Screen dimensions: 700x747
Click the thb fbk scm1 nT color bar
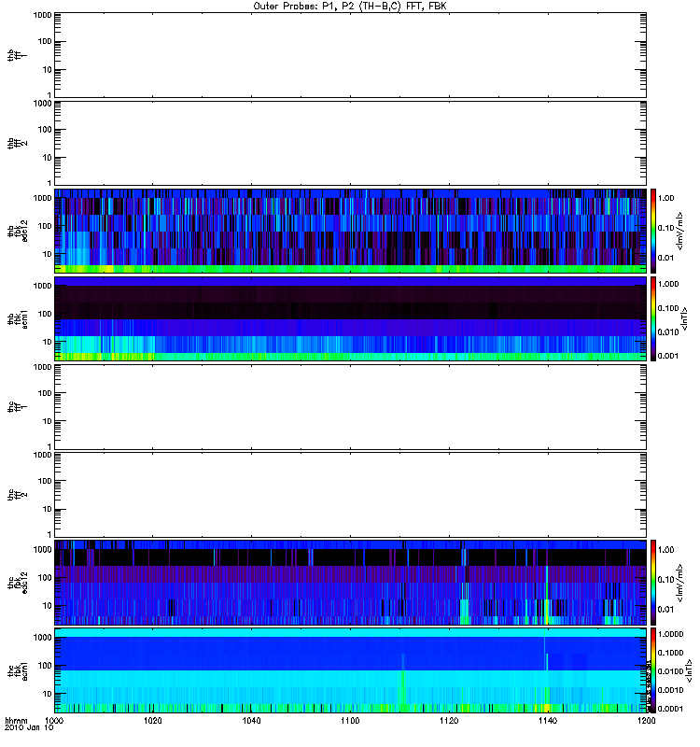pyautogui.click(x=653, y=318)
